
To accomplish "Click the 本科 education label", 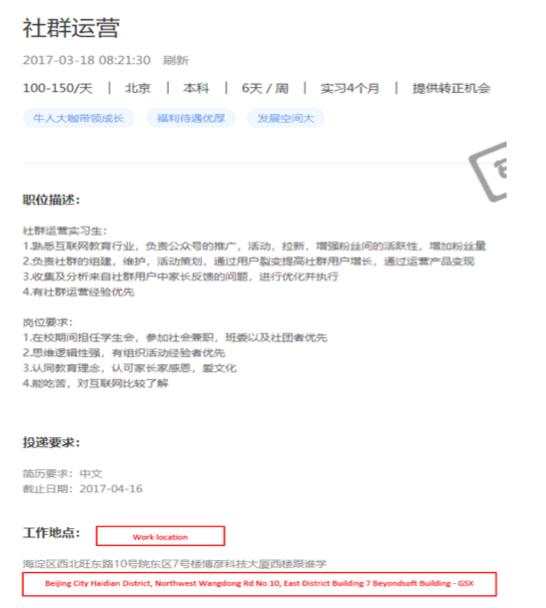I will coord(196,88).
